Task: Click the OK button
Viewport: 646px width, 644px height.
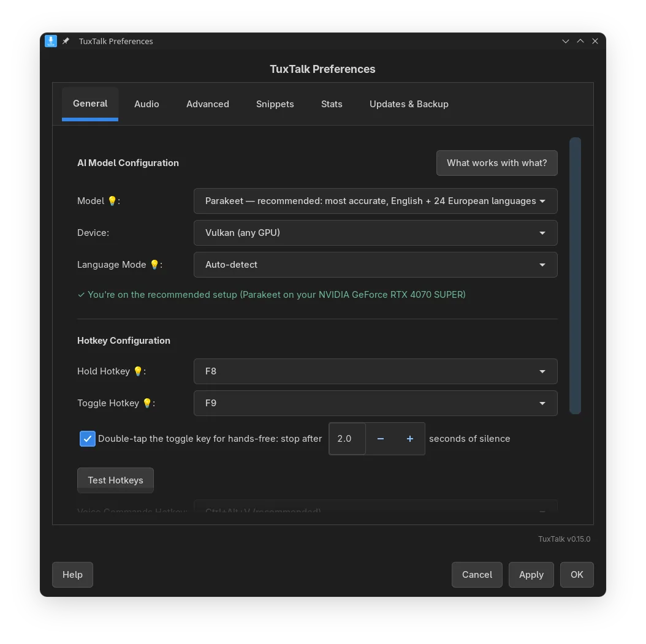Action: click(577, 575)
